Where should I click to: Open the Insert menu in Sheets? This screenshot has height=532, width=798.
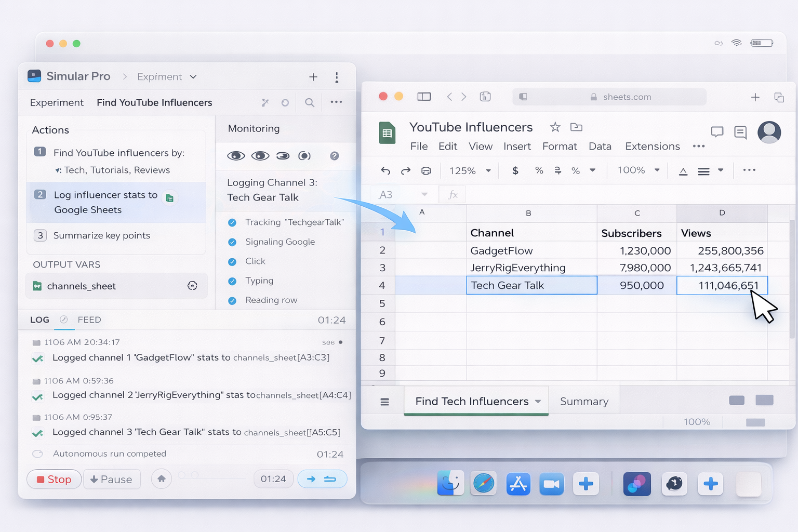[x=517, y=147]
